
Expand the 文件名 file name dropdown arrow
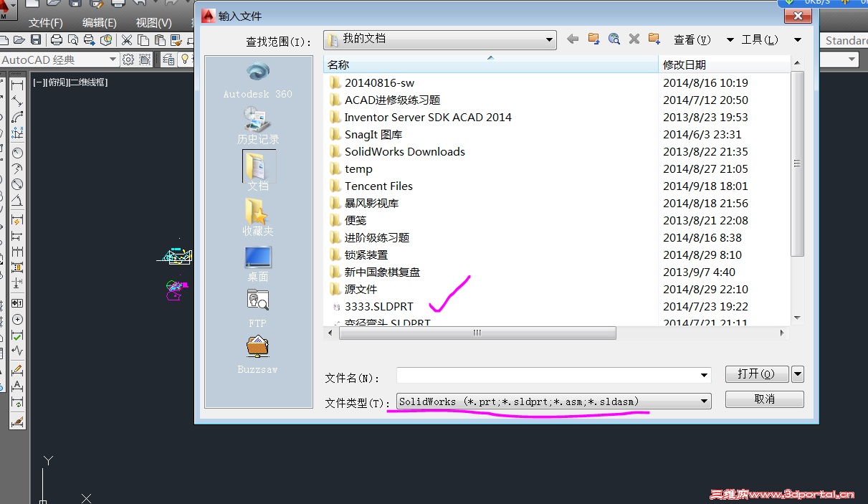(705, 375)
